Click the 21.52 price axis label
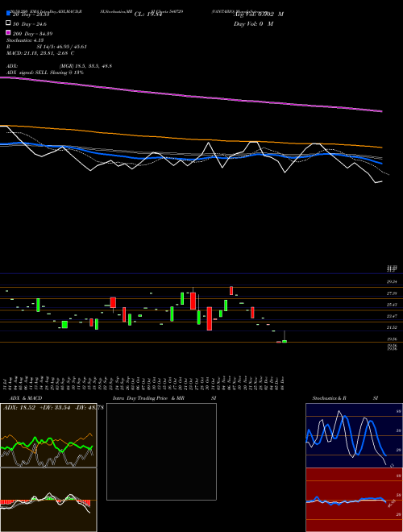The height and width of the screenshot is (532, 403). click(392, 327)
